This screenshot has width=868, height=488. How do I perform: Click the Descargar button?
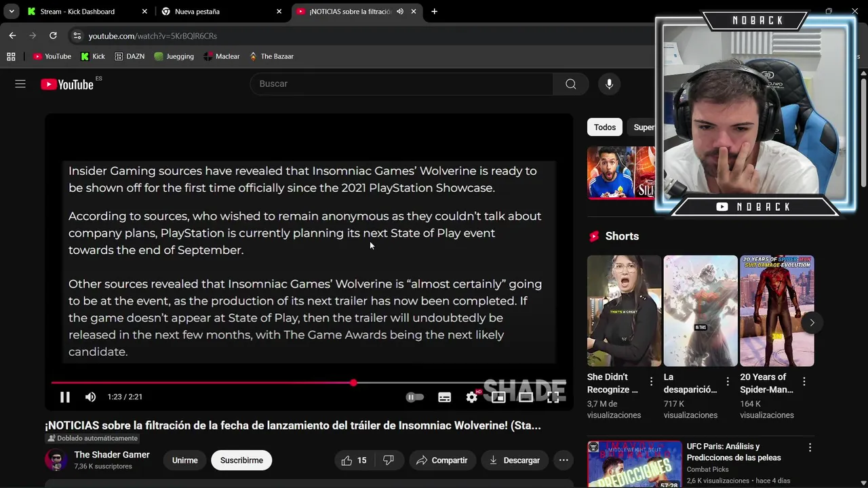point(514,460)
